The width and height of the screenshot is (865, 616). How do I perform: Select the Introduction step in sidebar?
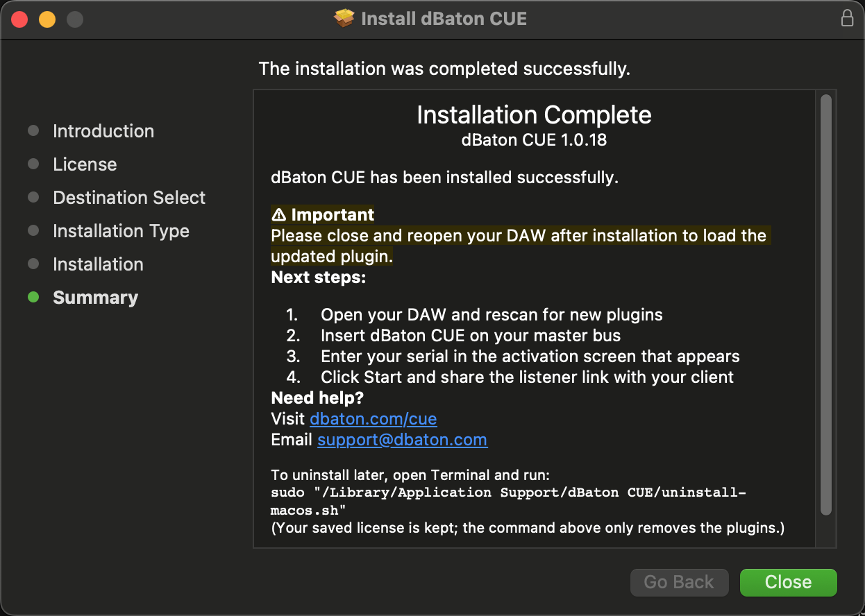pos(103,131)
